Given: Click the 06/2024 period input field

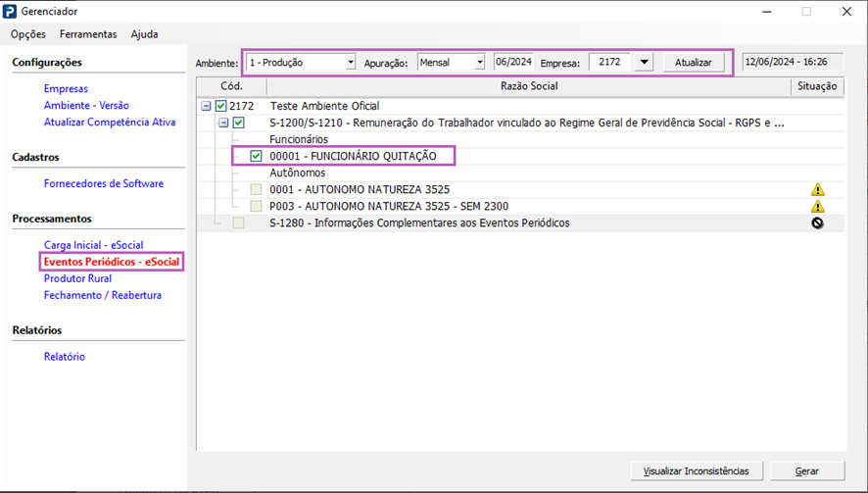Looking at the screenshot, I should pyautogui.click(x=512, y=63).
